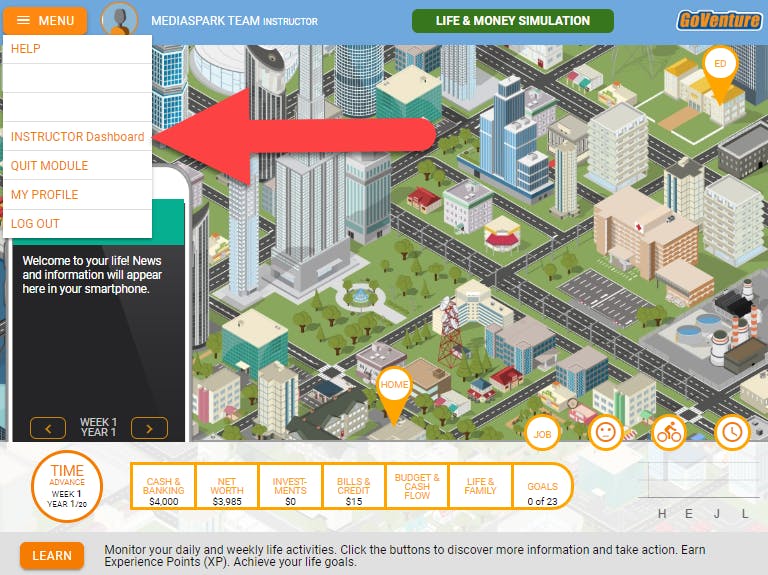Open INSTRUCTOR Dashboard menu item

[77, 136]
